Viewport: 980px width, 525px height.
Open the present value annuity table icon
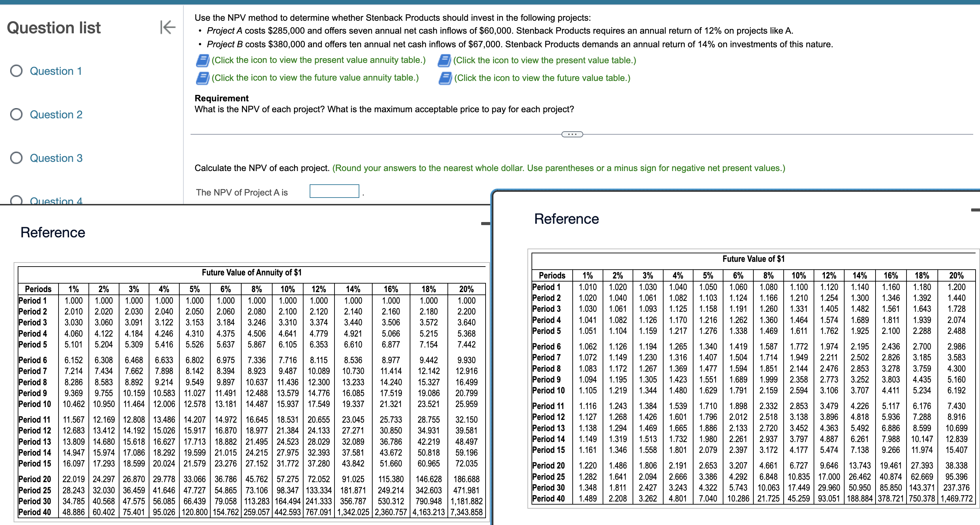pos(202,61)
